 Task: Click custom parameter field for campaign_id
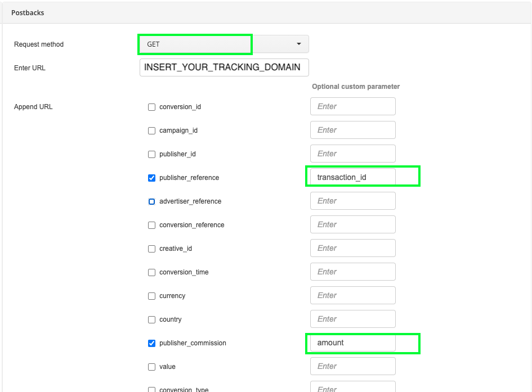pyautogui.click(x=353, y=130)
